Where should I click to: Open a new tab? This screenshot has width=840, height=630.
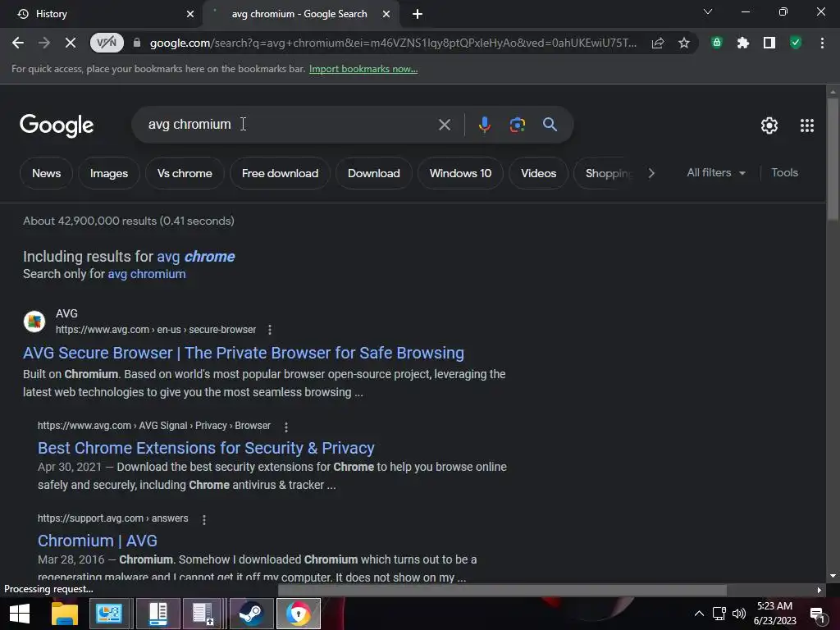click(x=418, y=14)
